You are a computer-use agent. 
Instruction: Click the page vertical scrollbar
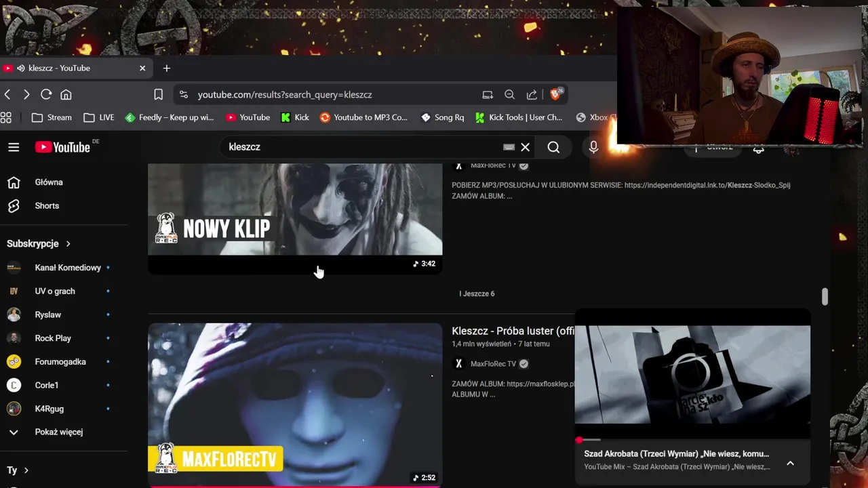click(x=825, y=296)
